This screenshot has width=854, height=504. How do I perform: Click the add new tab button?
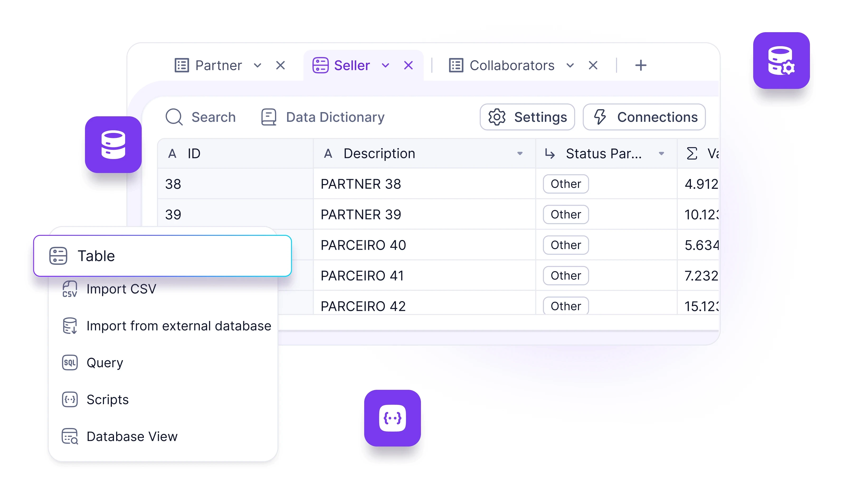point(641,65)
